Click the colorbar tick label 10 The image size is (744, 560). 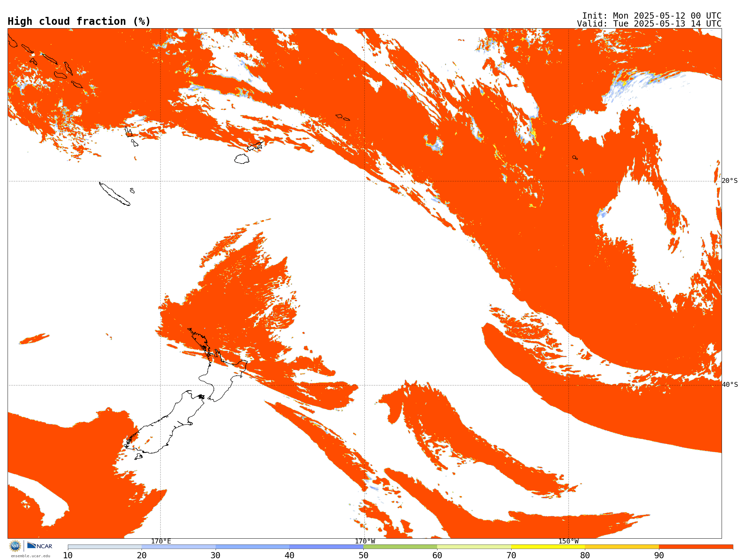[68, 556]
